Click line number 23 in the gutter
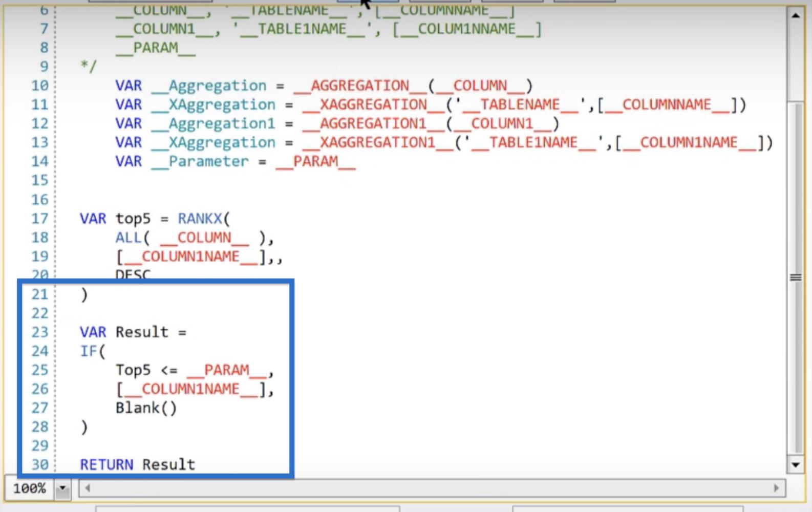Viewport: 812px width, 512px height. [x=40, y=332]
